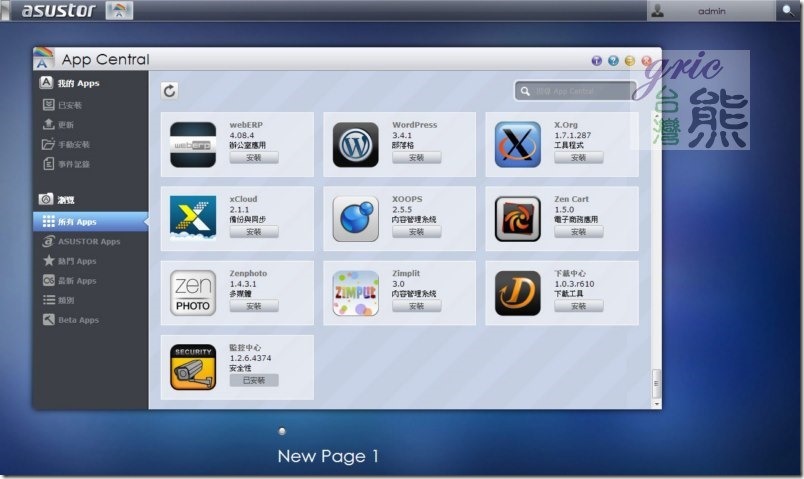Select the highlighted all Apps item
The width and height of the screenshot is (804, 479).
tap(90, 222)
